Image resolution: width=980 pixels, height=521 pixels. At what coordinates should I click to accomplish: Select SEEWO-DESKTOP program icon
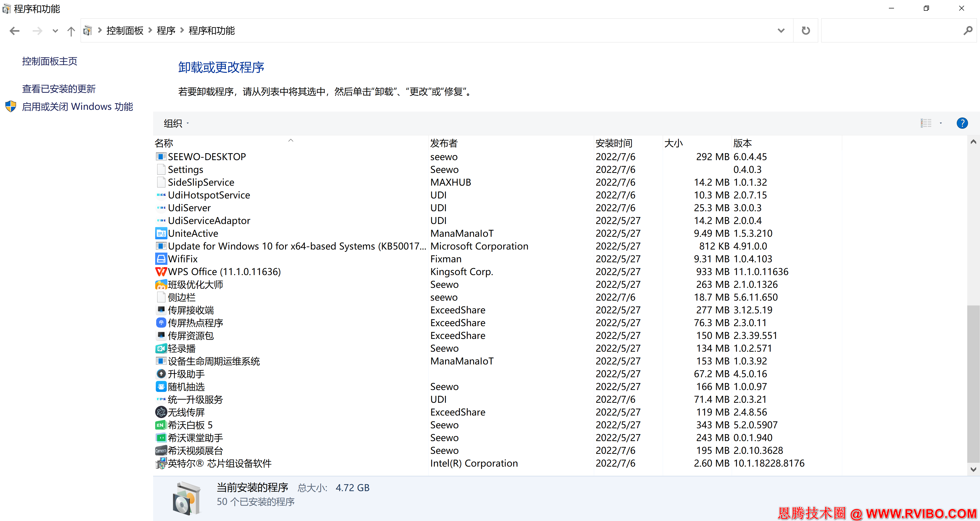[x=161, y=157]
